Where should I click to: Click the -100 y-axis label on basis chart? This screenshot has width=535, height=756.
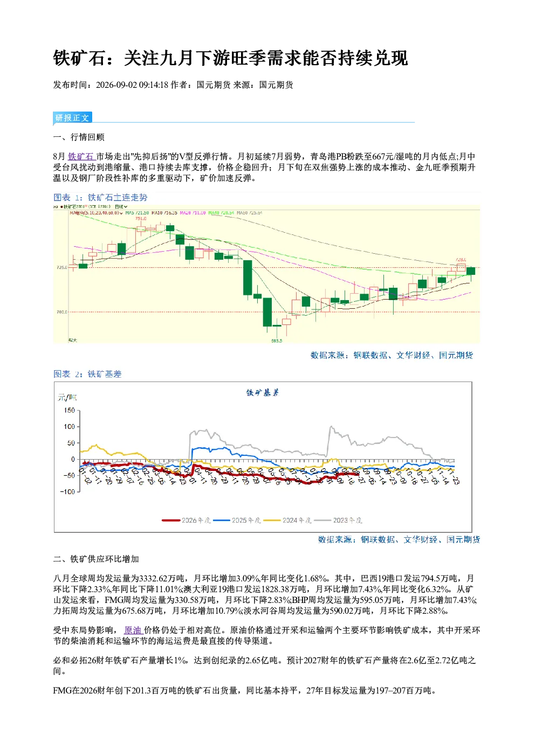tap(68, 491)
